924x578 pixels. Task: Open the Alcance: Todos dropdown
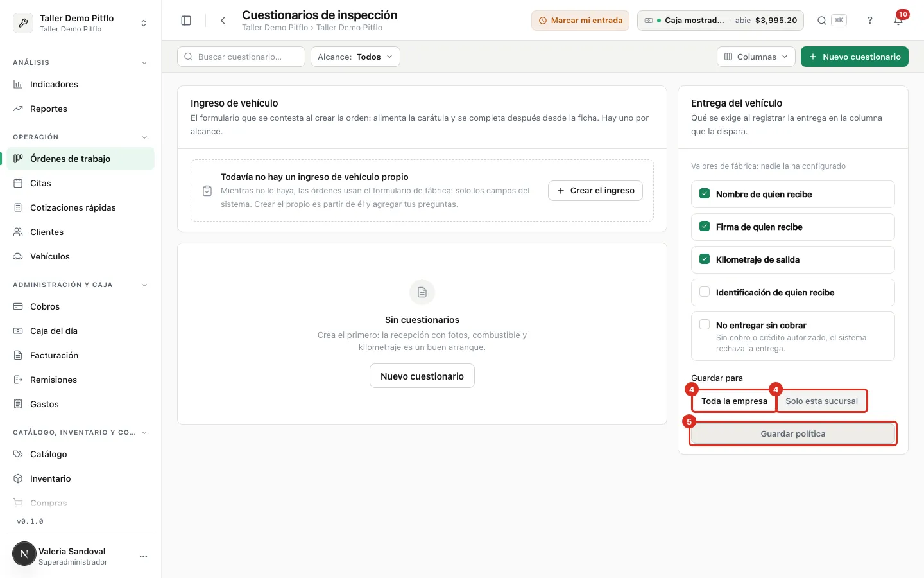point(355,57)
